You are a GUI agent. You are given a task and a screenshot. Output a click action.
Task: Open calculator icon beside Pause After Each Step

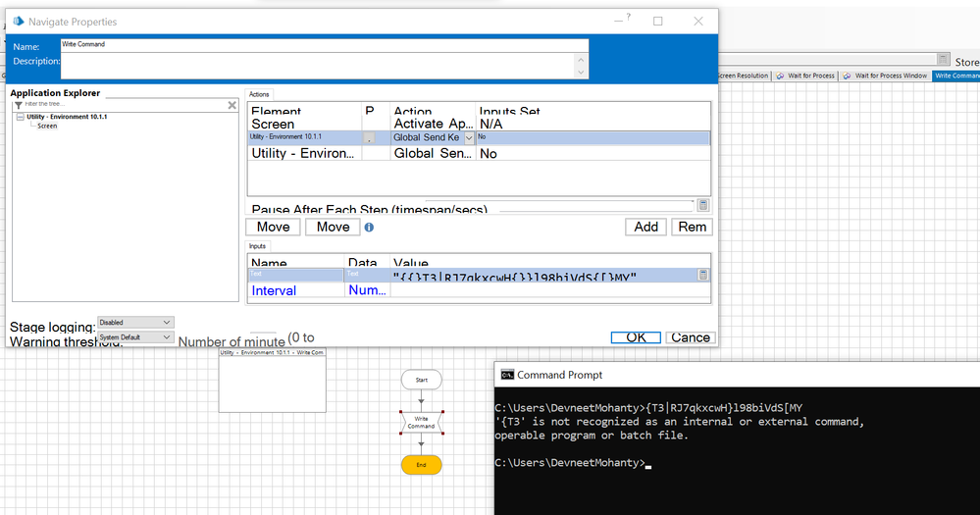(703, 205)
